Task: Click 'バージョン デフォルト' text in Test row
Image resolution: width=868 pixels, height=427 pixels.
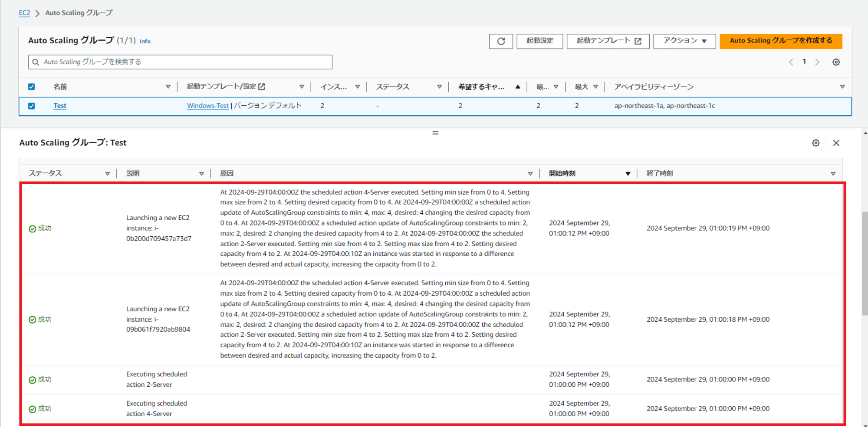Action: click(268, 106)
